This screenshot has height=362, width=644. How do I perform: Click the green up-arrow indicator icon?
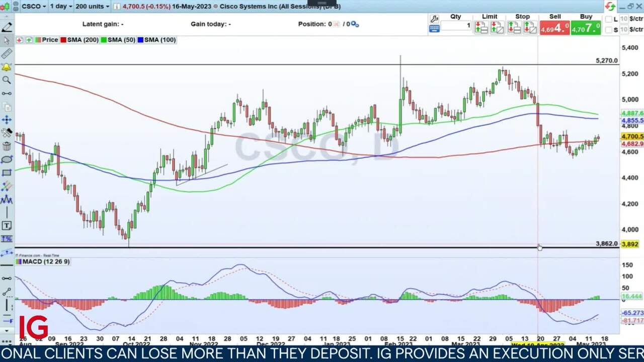[x=29, y=40]
